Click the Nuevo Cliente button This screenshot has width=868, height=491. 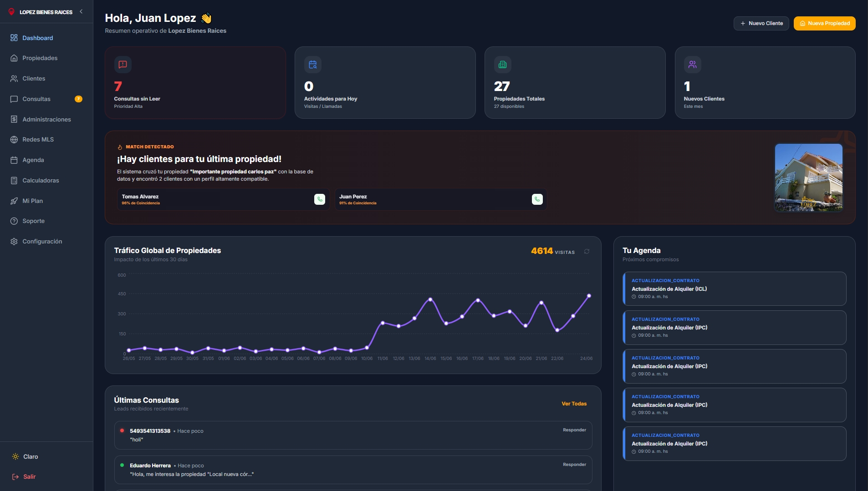tap(761, 23)
